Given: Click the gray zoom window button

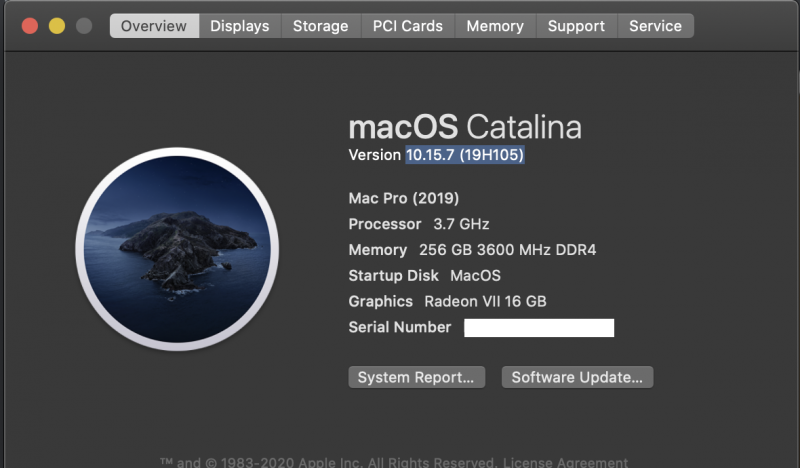Looking at the screenshot, I should (84, 26).
